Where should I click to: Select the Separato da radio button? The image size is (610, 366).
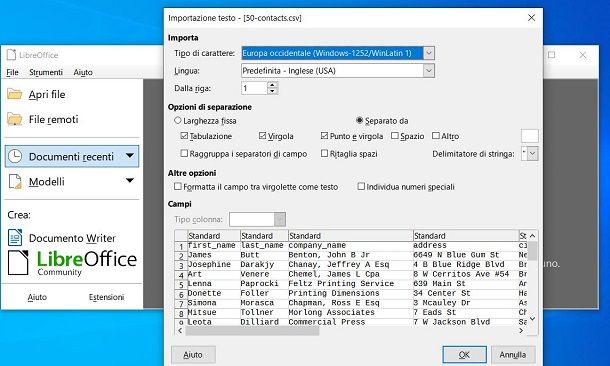pyautogui.click(x=359, y=121)
